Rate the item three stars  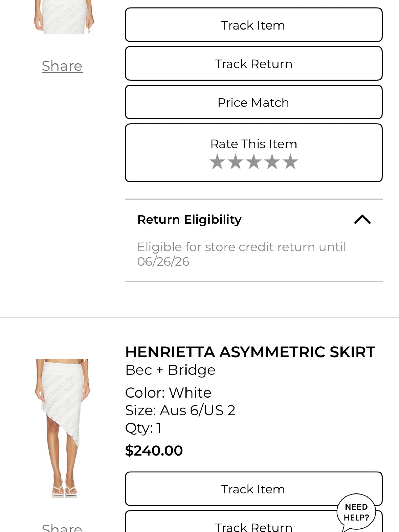click(x=254, y=162)
